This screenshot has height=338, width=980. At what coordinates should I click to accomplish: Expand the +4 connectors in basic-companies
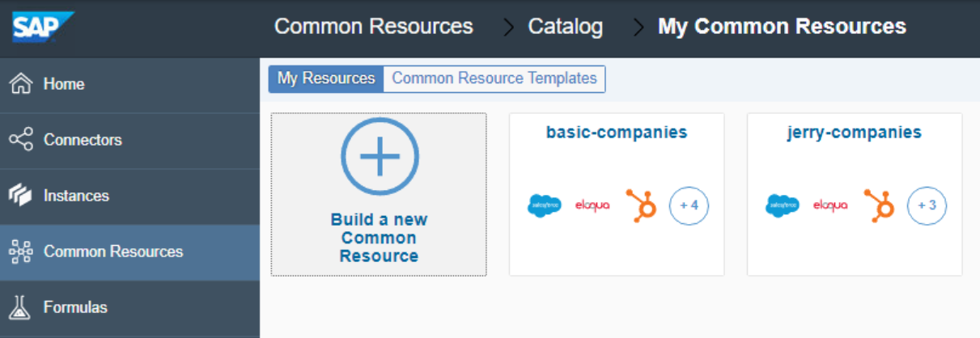point(689,205)
